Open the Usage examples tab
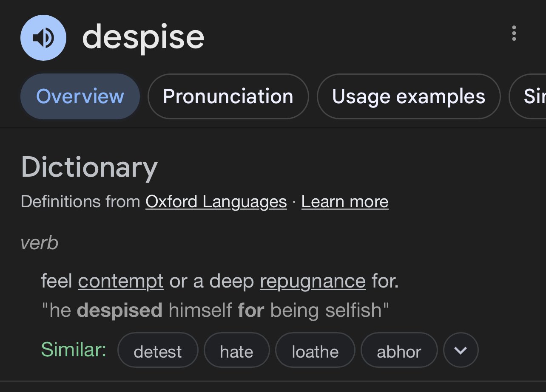Screen dimensions: 546x392 pyautogui.click(x=409, y=96)
